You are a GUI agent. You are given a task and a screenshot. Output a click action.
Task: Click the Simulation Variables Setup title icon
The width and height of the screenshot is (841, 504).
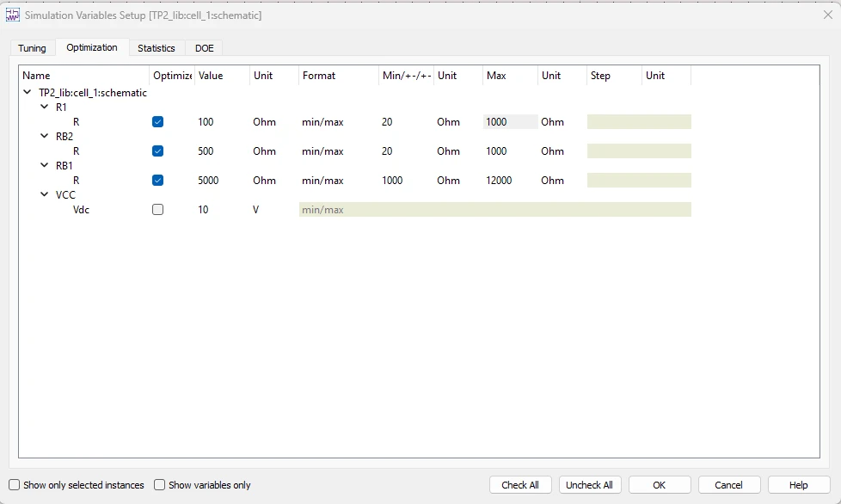(12, 15)
